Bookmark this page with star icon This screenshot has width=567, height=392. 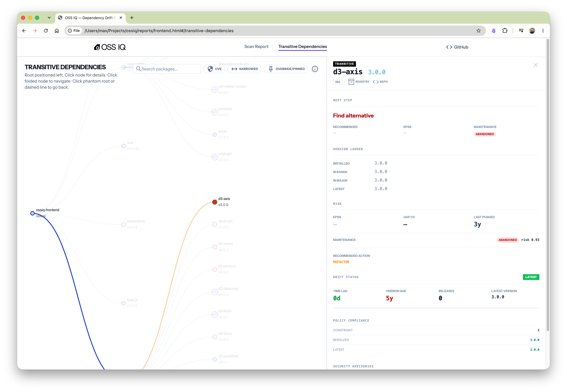(x=478, y=31)
